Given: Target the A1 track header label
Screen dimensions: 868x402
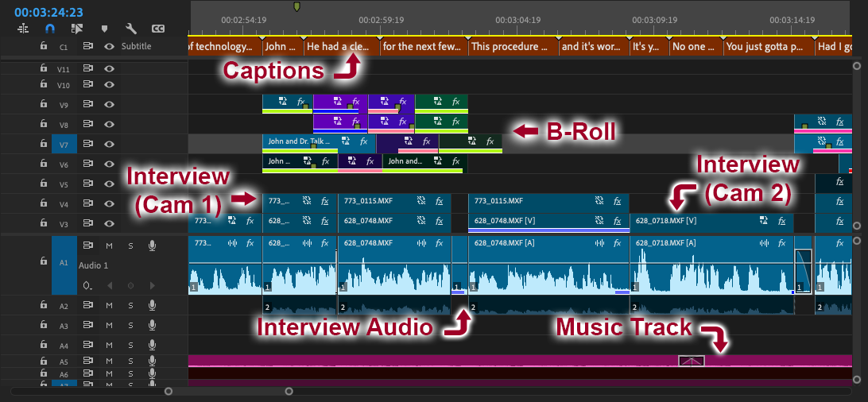Looking at the screenshot, I should click(64, 265).
